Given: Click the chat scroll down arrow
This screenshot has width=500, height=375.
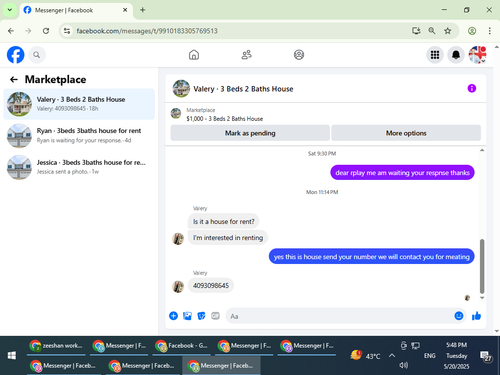Looking at the screenshot, I should pos(482,298).
